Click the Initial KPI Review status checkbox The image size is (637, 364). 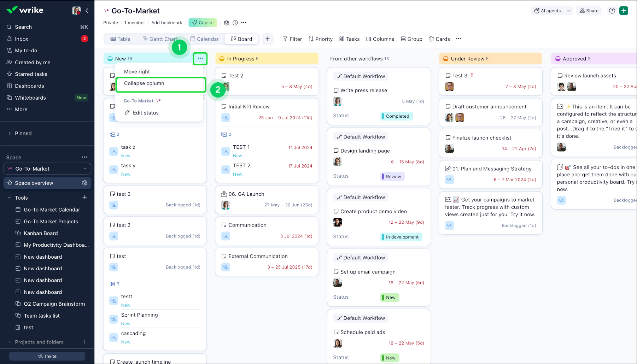pyautogui.click(x=224, y=106)
